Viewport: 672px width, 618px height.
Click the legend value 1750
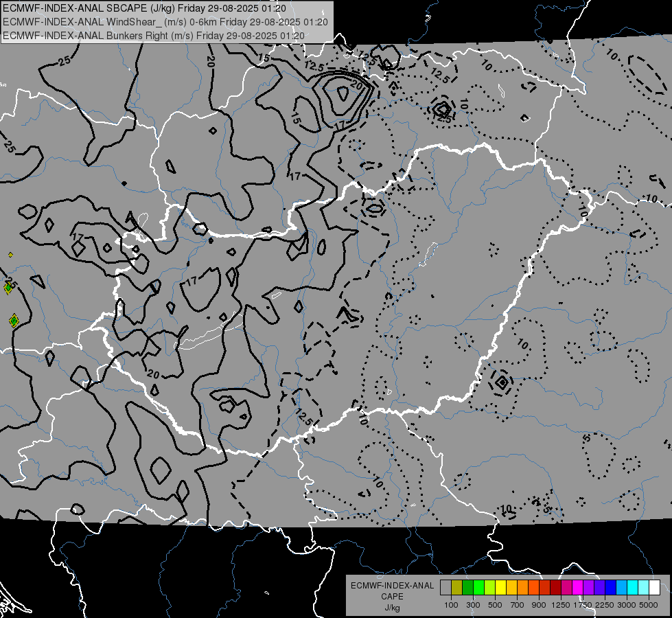[x=583, y=605]
